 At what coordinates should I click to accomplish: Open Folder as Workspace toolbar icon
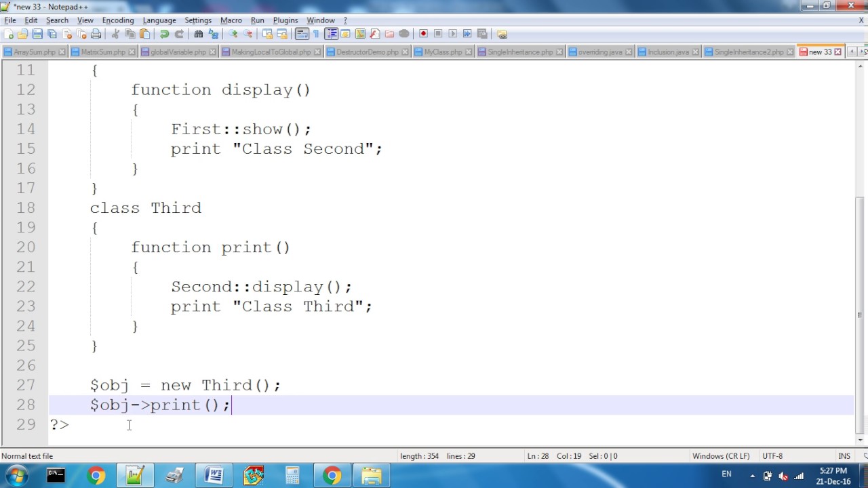tap(389, 34)
